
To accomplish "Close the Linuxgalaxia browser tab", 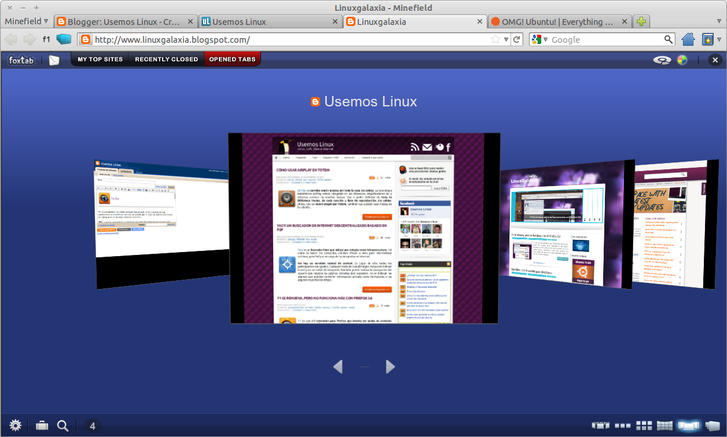I will click(x=480, y=22).
